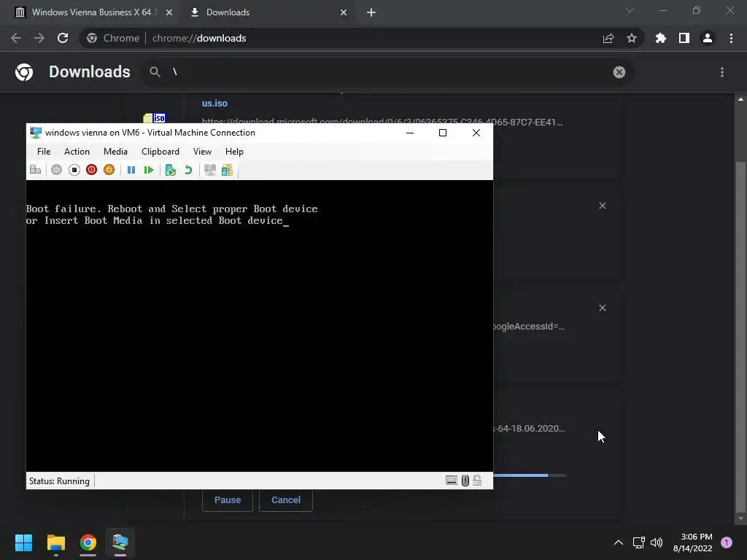This screenshot has width=747, height=560.
Task: Remove the download entry below us.iso
Action: coord(602,206)
